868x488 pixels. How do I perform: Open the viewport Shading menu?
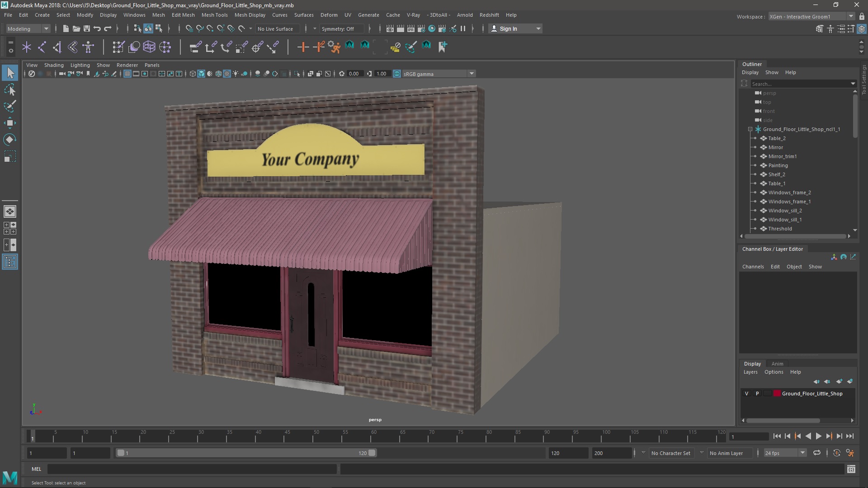coord(54,65)
